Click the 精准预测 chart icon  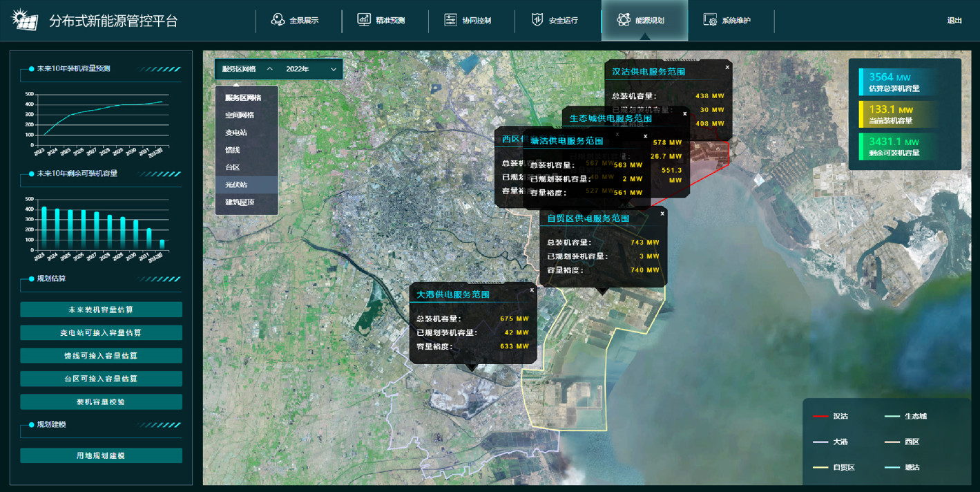click(x=364, y=20)
